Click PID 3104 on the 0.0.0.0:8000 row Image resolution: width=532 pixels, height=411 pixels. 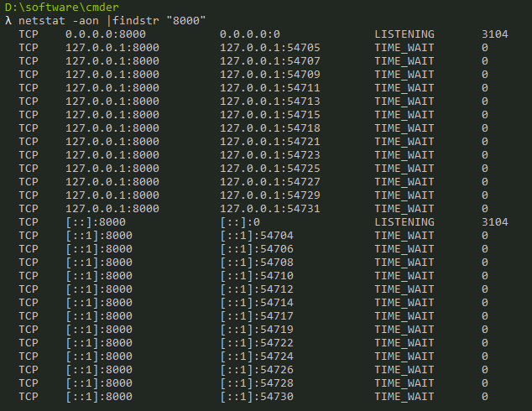point(495,34)
